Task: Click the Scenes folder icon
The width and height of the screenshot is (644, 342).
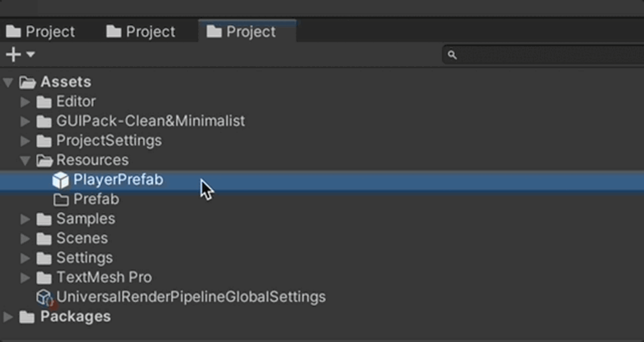Action: (45, 238)
